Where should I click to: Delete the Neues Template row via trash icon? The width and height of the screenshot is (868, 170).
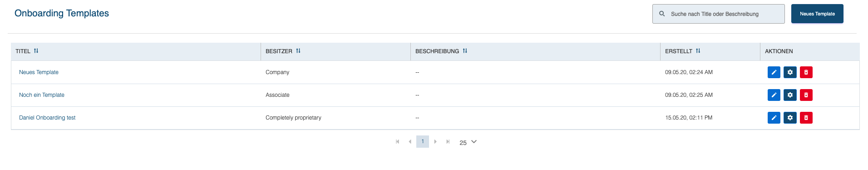coord(806,72)
